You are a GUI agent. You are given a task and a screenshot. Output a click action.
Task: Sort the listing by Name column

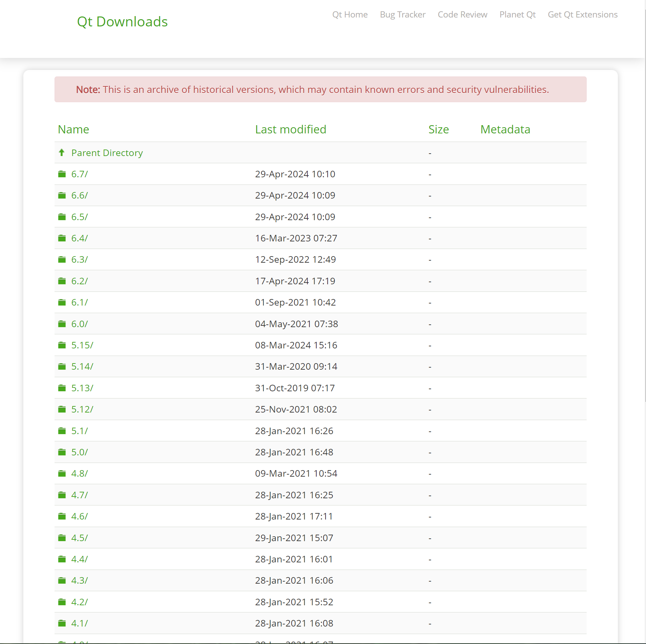(73, 129)
